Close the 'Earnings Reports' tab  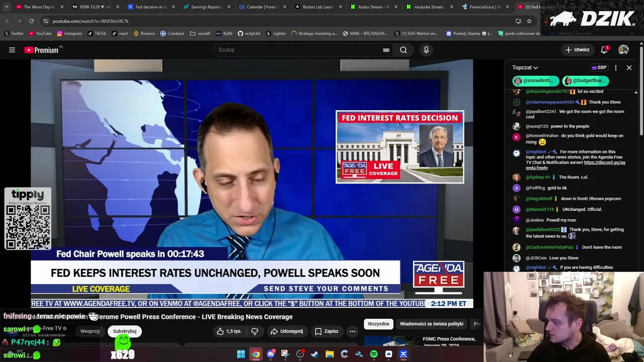click(229, 7)
